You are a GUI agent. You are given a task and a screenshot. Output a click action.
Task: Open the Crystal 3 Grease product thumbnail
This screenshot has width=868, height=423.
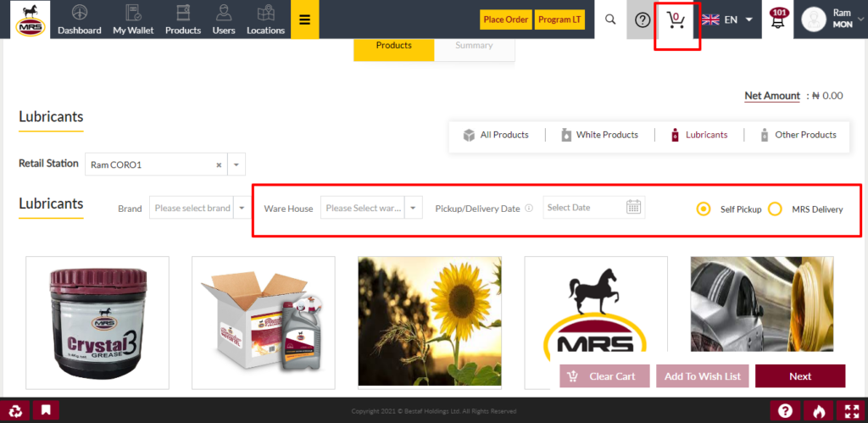click(97, 323)
